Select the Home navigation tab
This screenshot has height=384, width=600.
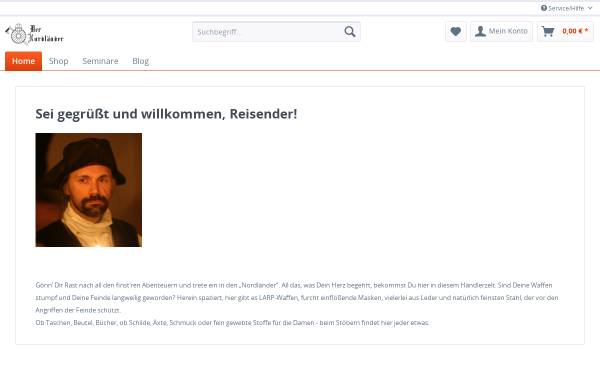(23, 61)
